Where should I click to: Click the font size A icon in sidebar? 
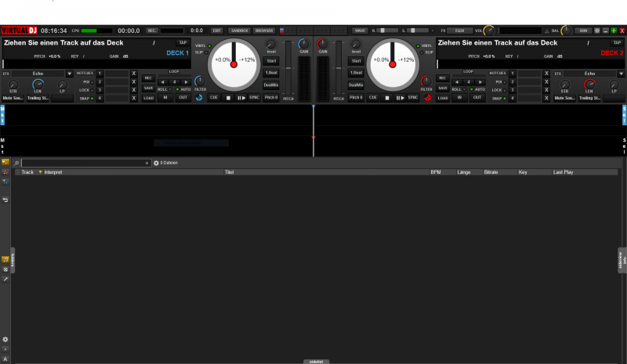5,359
